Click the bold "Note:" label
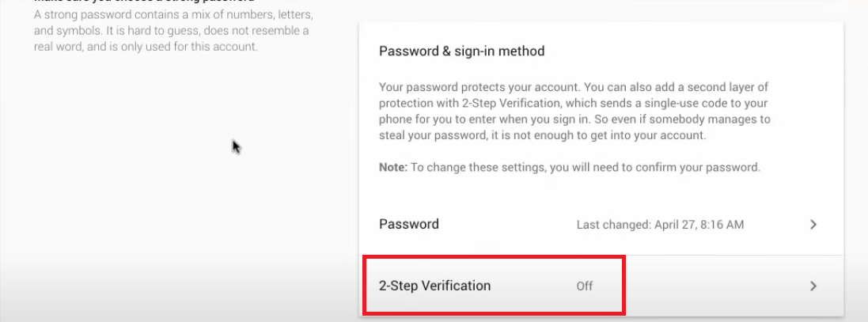Image resolution: width=868 pixels, height=322 pixels. coord(395,167)
